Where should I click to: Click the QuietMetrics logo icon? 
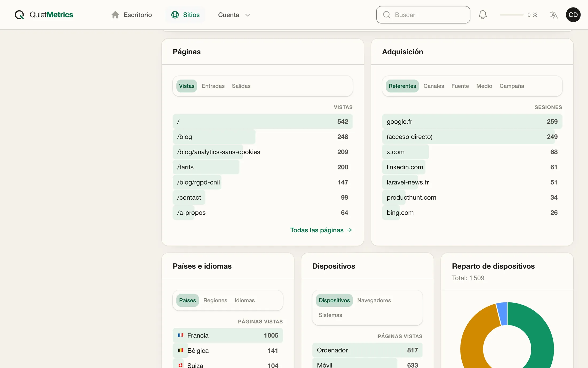(19, 15)
